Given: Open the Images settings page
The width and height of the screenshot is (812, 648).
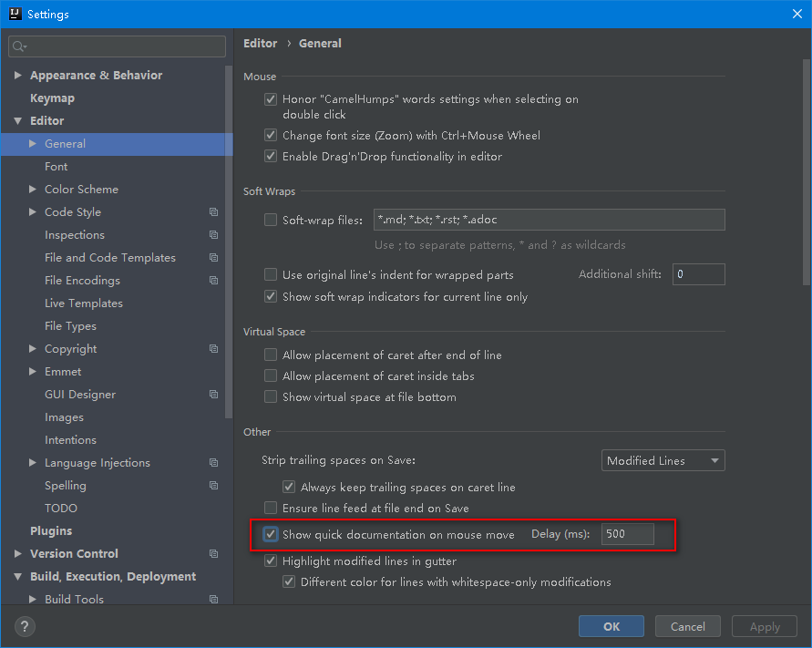Looking at the screenshot, I should tap(64, 417).
